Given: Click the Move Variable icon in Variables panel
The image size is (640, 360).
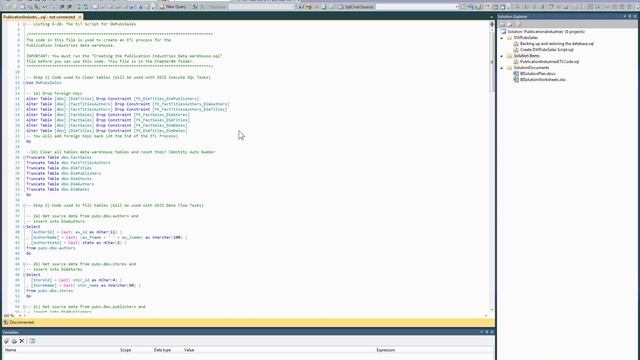Looking at the screenshot, I should (x=14, y=341).
